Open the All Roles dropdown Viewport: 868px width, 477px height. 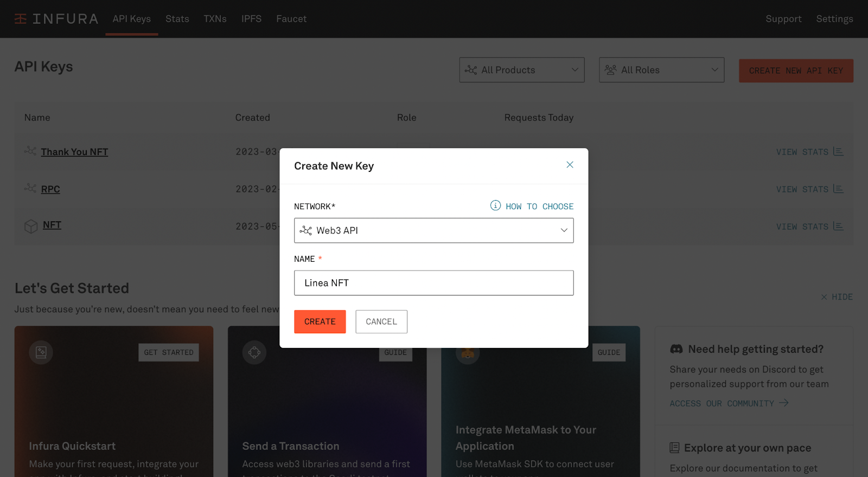click(x=662, y=70)
